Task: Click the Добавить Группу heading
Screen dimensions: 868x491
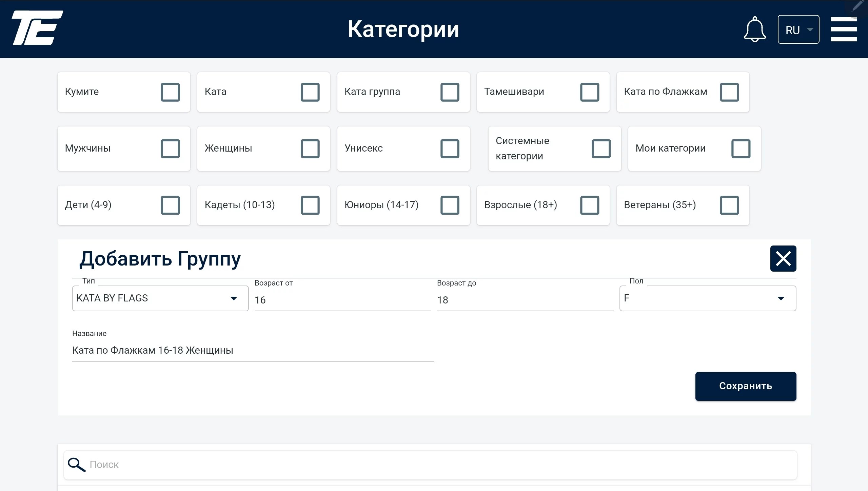Action: coord(160,259)
